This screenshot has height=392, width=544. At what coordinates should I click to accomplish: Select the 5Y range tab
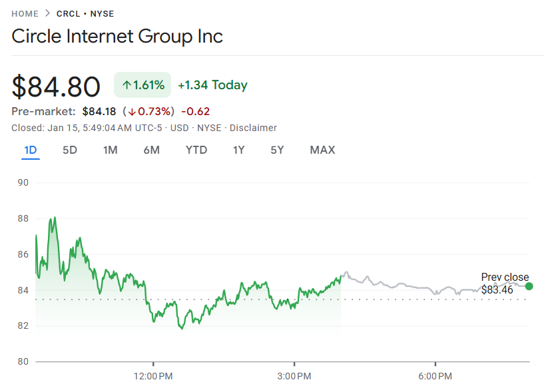click(277, 150)
